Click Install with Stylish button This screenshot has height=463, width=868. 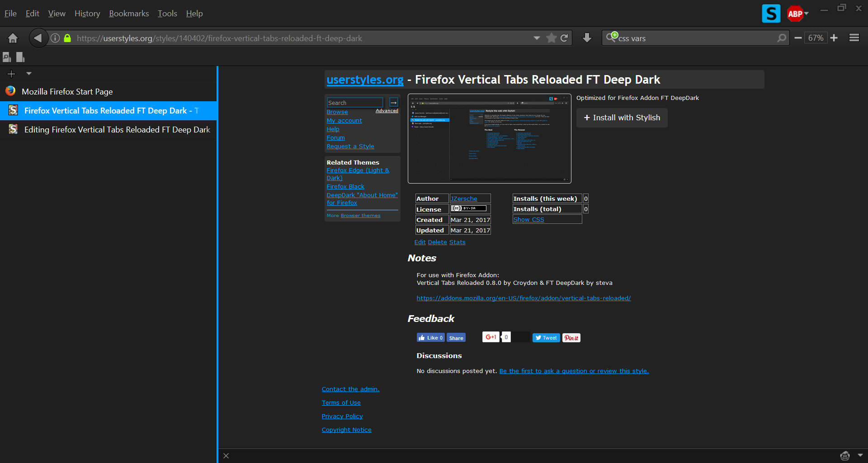click(622, 118)
